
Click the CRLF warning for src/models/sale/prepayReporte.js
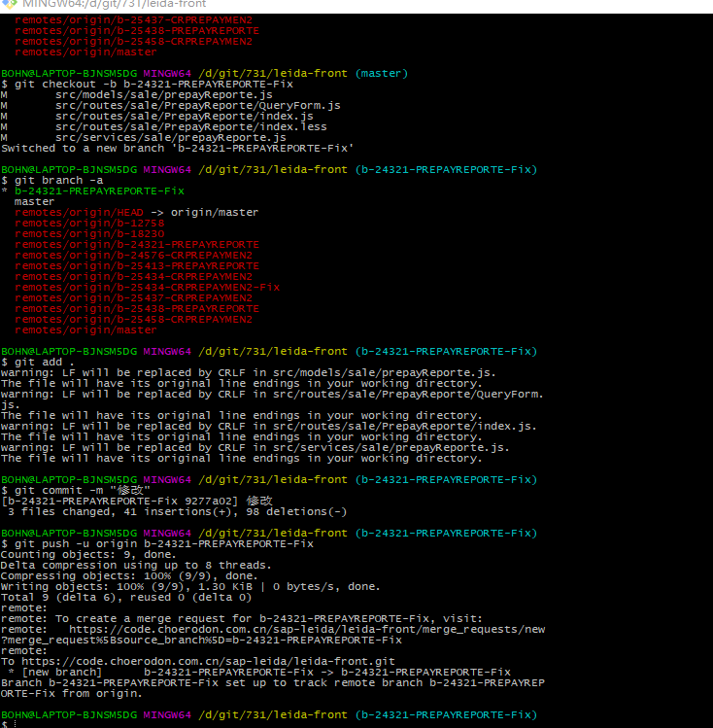pos(249,372)
